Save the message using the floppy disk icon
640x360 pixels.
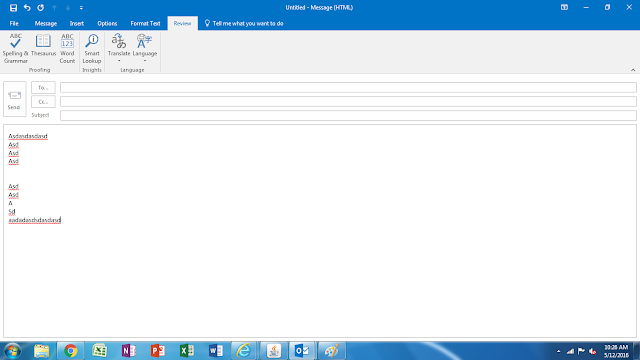point(13,8)
